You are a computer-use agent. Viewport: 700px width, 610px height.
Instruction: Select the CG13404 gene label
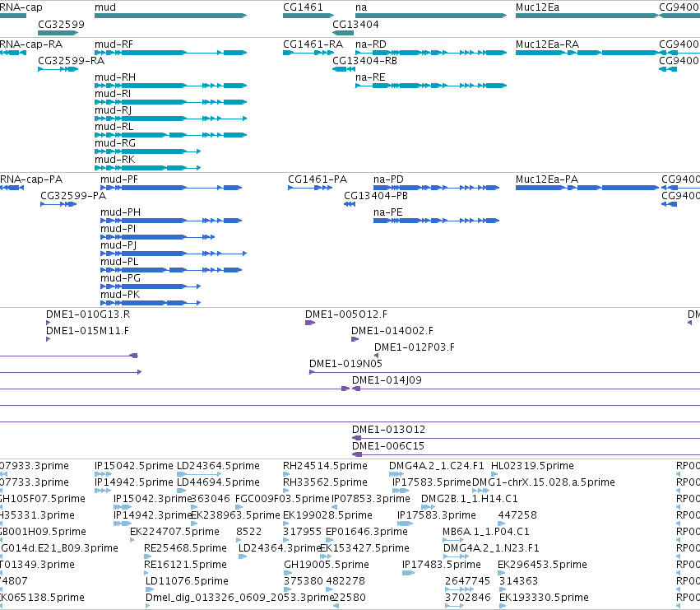point(355,24)
